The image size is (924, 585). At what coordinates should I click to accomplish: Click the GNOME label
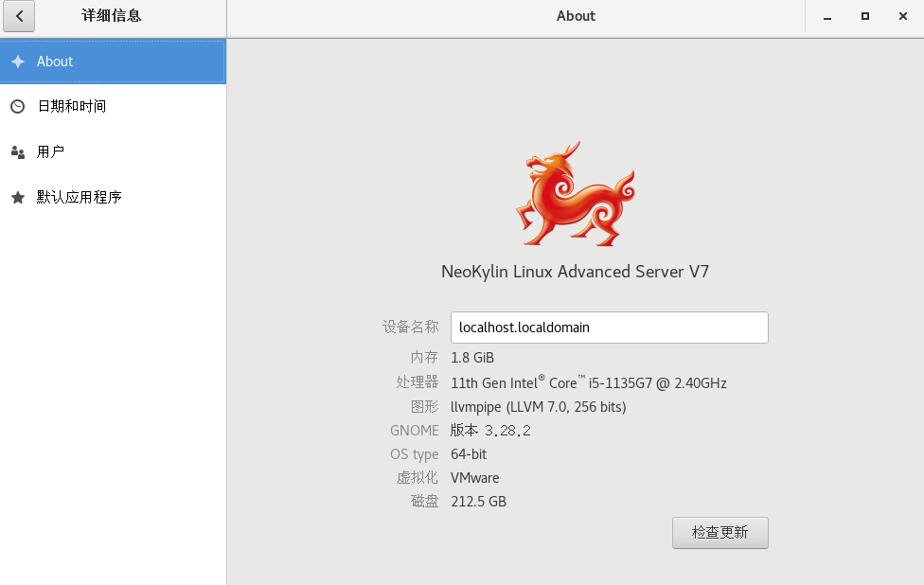point(415,431)
